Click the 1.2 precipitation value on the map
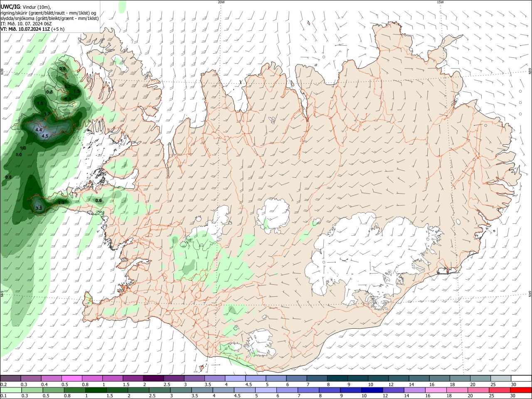The height and width of the screenshot is (399, 532). 67,86
